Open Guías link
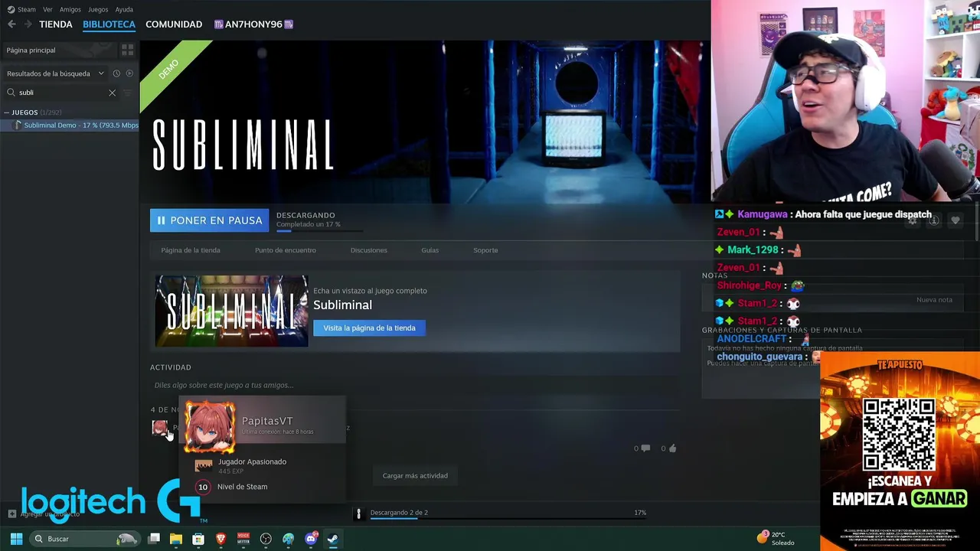980x551 pixels. pos(430,250)
